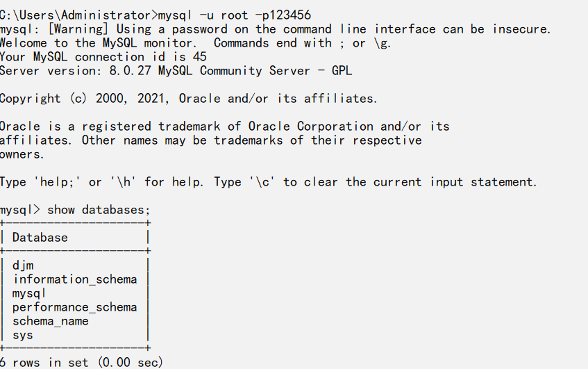Click the mysql row in the database list
The width and height of the screenshot is (588, 369).
[28, 293]
